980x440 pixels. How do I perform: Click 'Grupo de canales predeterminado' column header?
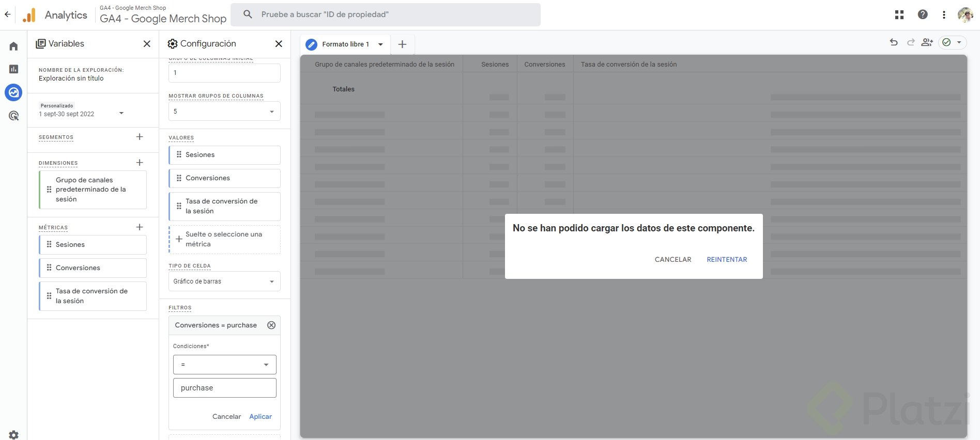tap(385, 65)
